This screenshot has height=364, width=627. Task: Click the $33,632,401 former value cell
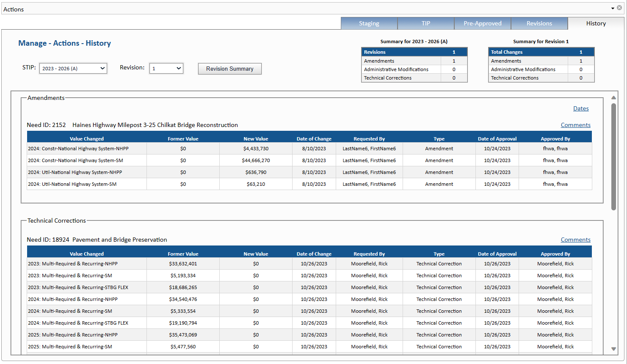tap(183, 264)
